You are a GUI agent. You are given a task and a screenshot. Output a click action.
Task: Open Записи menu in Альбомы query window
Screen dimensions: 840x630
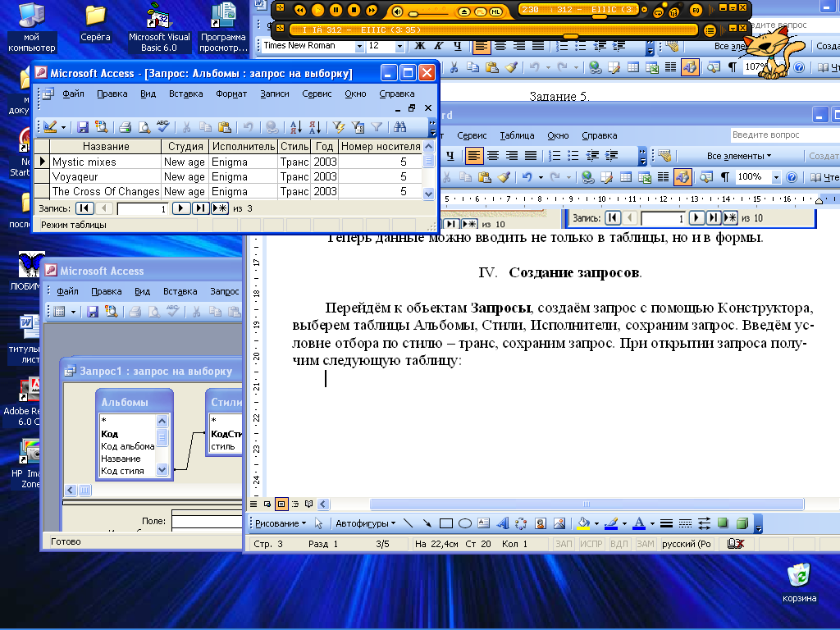[x=274, y=94]
